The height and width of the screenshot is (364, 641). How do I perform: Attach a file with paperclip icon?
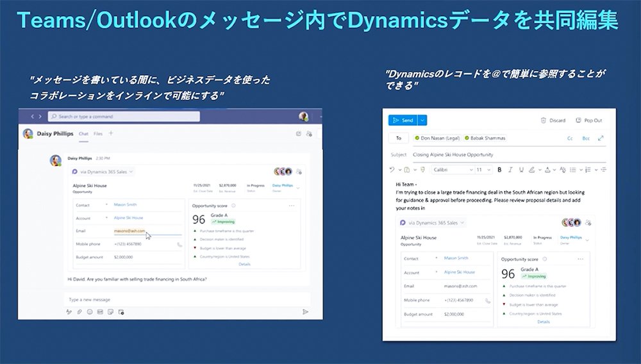[79, 311]
